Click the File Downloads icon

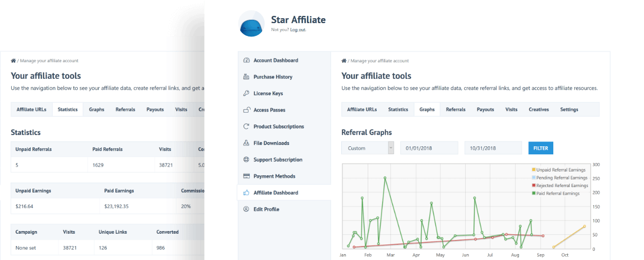[246, 144]
